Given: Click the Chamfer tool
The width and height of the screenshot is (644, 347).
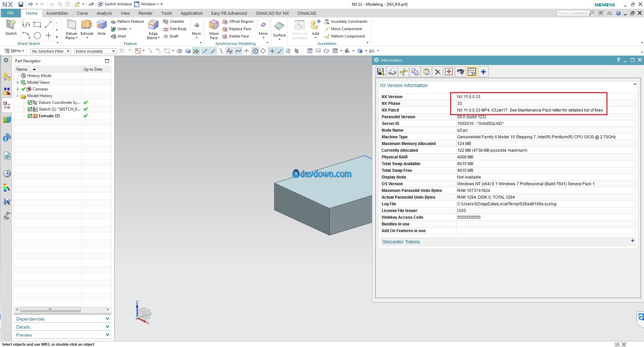Looking at the screenshot, I should pyautogui.click(x=174, y=21).
